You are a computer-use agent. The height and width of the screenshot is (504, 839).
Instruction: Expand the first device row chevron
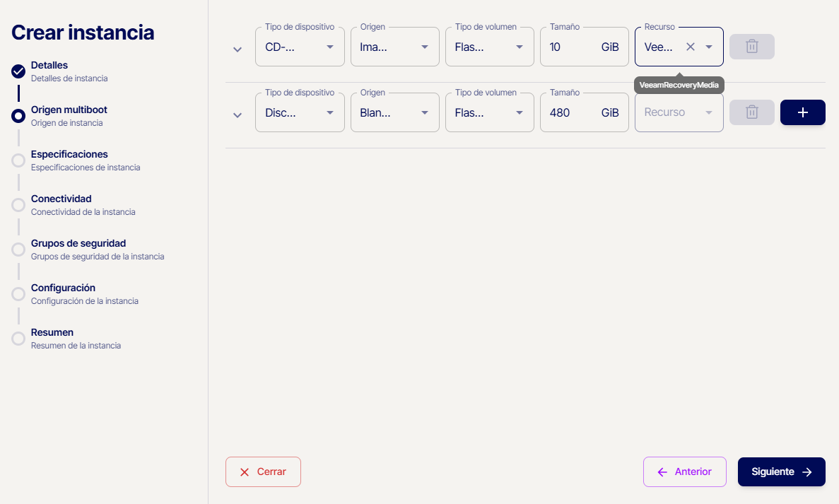tap(237, 49)
